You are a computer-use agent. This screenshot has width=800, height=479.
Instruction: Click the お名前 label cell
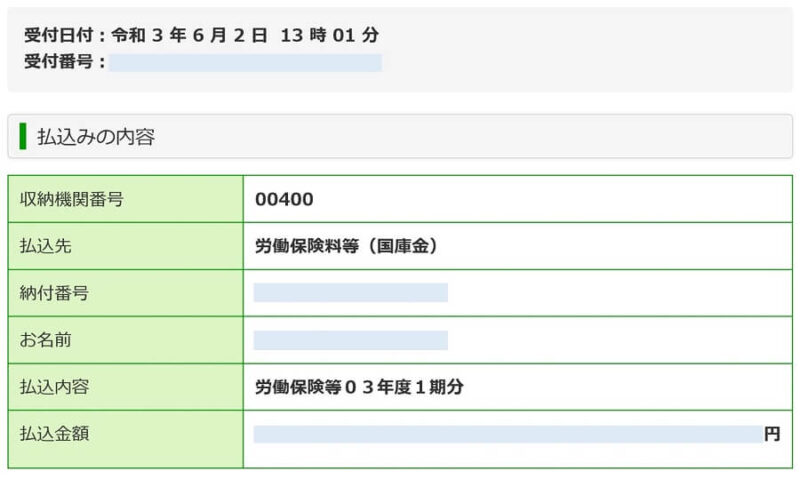pyautogui.click(x=126, y=340)
